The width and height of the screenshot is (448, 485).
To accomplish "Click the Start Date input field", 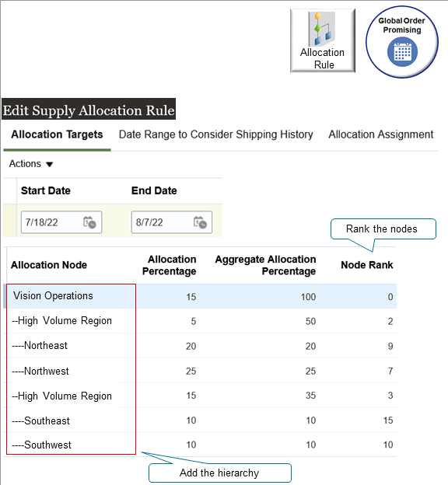I will pos(61,222).
